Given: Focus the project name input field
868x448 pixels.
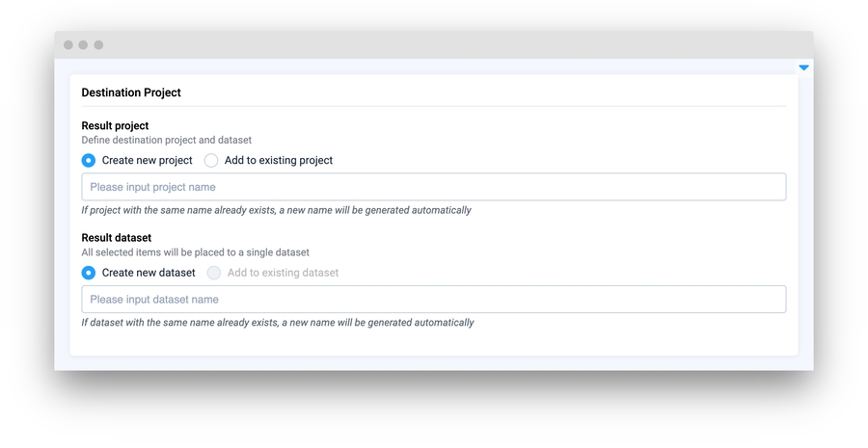Looking at the screenshot, I should click(x=433, y=187).
